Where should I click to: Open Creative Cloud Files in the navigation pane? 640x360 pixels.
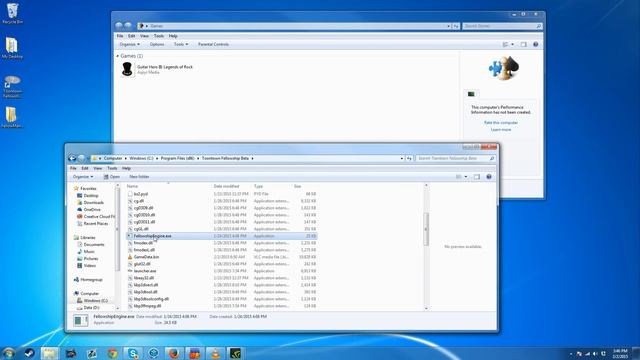(96, 216)
